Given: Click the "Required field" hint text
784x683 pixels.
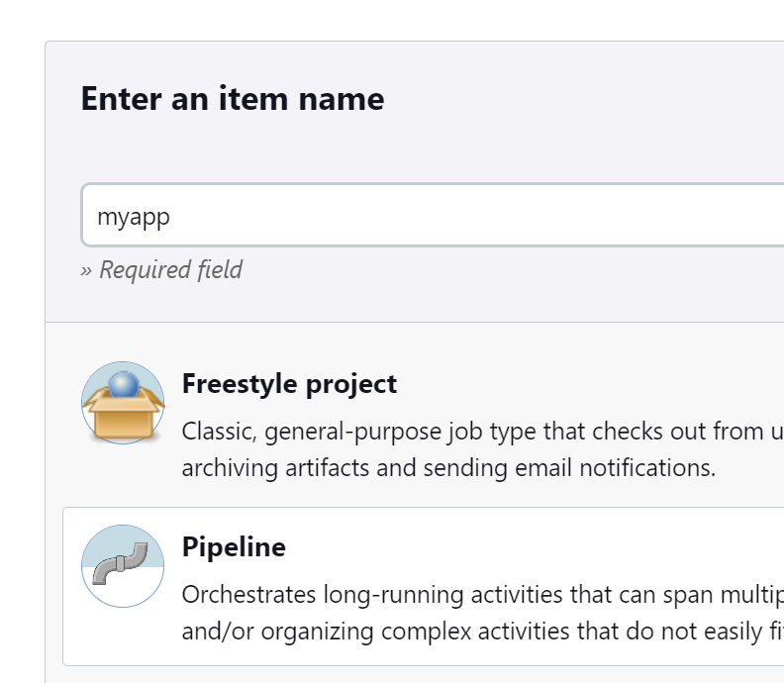Looking at the screenshot, I should [x=170, y=269].
